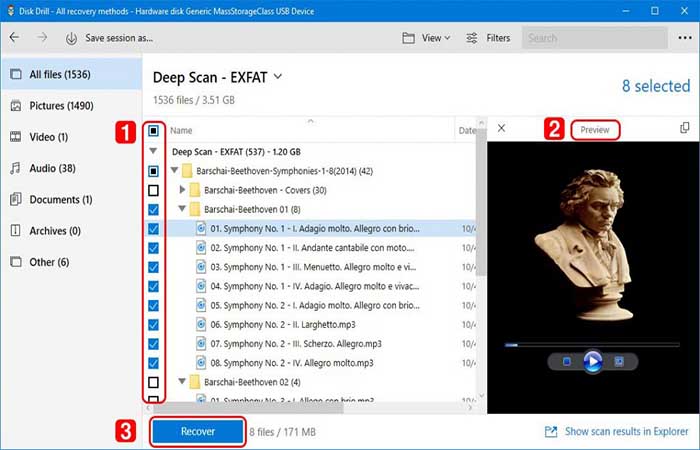Open the three-dot more options menu
The width and height of the screenshot is (700, 450).
685,38
